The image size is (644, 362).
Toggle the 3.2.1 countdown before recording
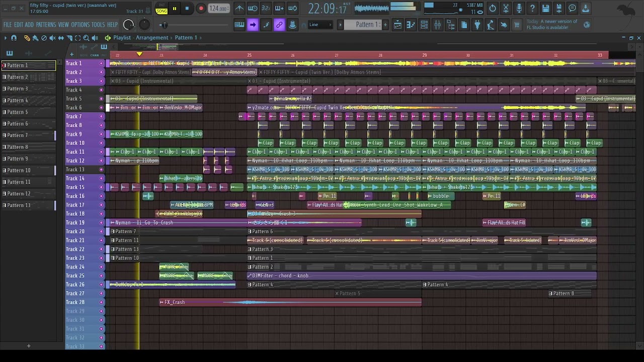[266, 9]
